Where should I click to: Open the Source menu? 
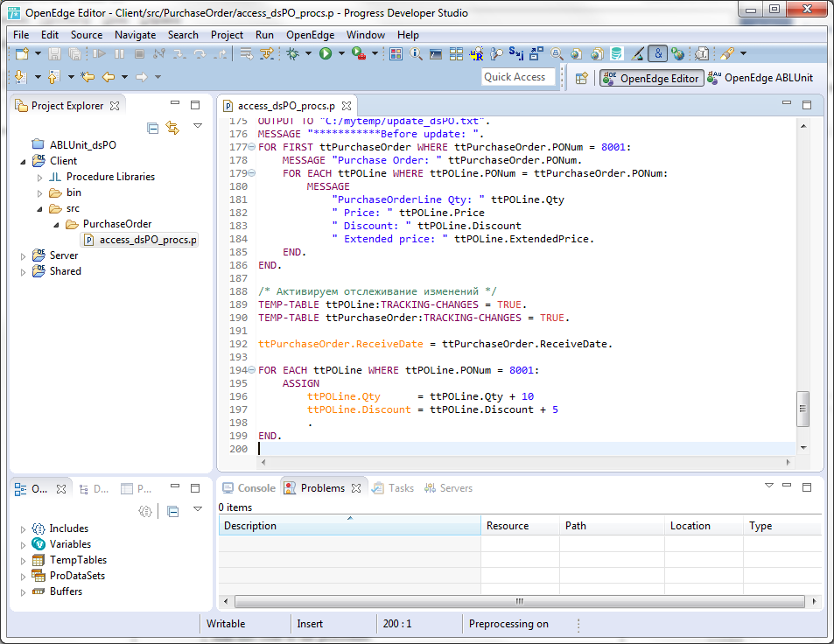pyautogui.click(x=87, y=35)
